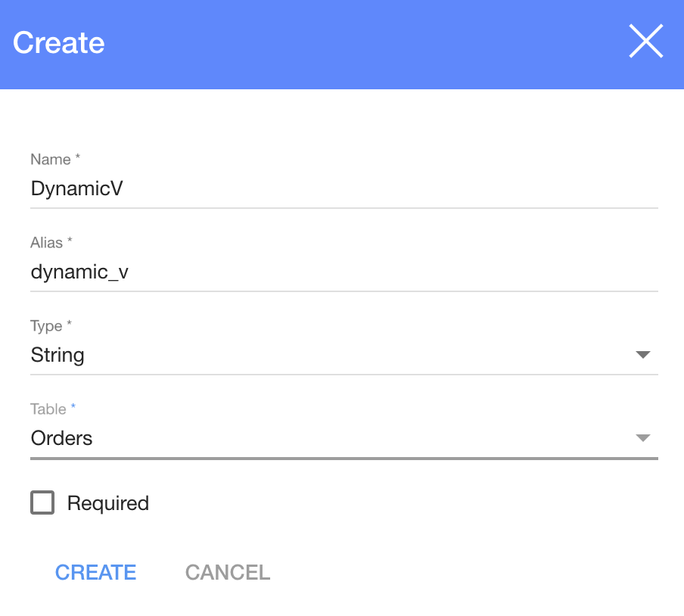
Task: Click the DynamicV text in Name
Action: point(76,188)
